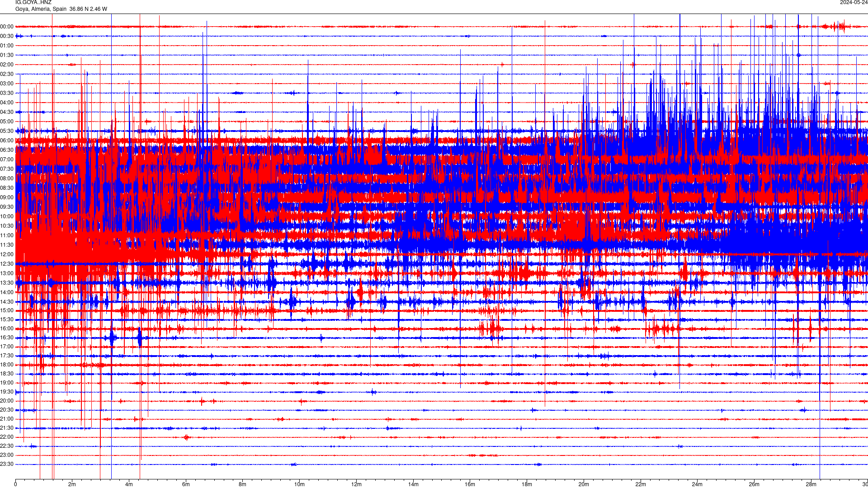The image size is (868, 488).
Task: Click the 18m tick on time axis
Action: coord(527,484)
